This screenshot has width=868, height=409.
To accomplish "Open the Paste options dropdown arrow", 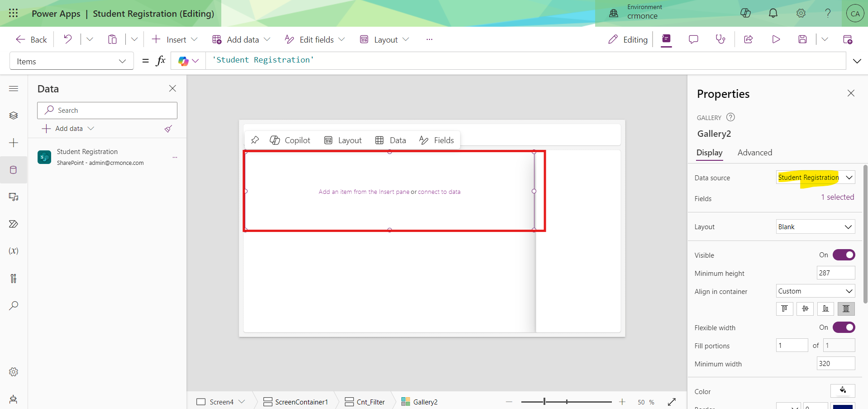I will 134,39.
